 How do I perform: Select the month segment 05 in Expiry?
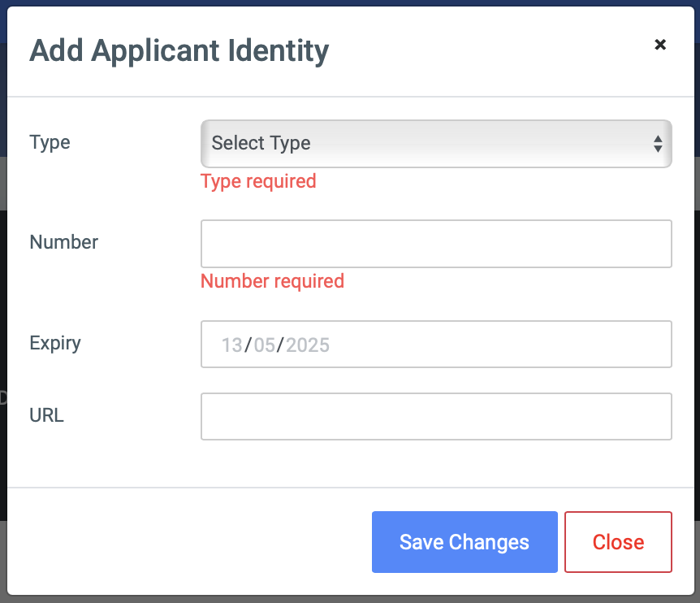(264, 345)
